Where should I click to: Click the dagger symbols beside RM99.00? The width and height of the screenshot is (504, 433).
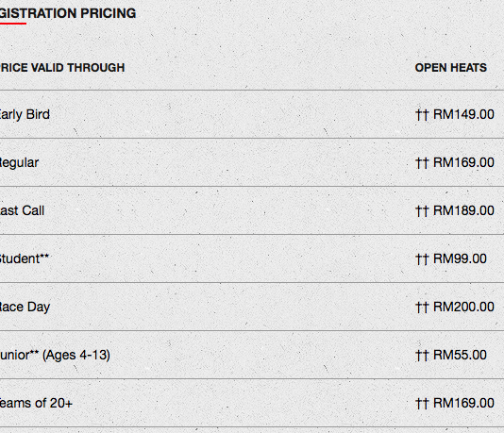pyautogui.click(x=422, y=259)
